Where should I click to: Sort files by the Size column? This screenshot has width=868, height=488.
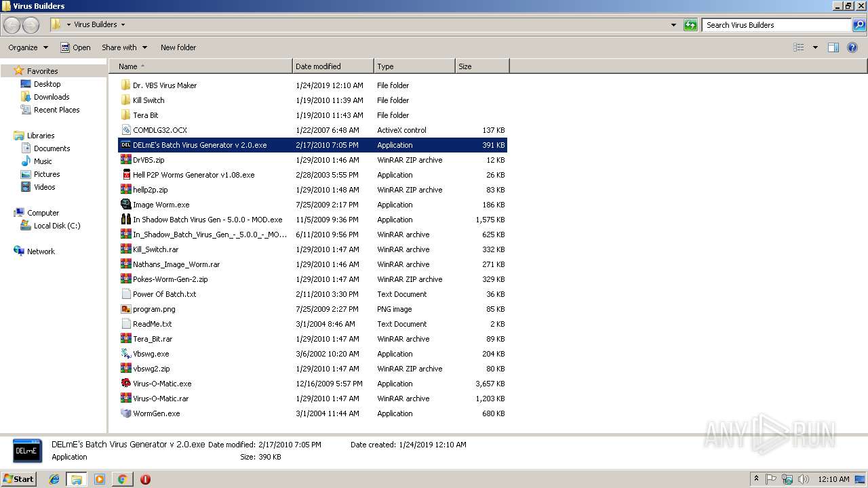(482, 66)
